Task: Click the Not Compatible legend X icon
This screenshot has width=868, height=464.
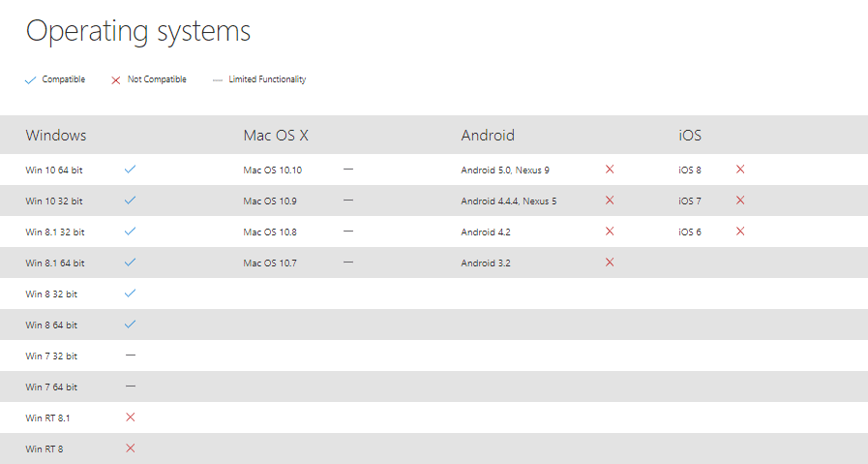Action: tap(116, 80)
